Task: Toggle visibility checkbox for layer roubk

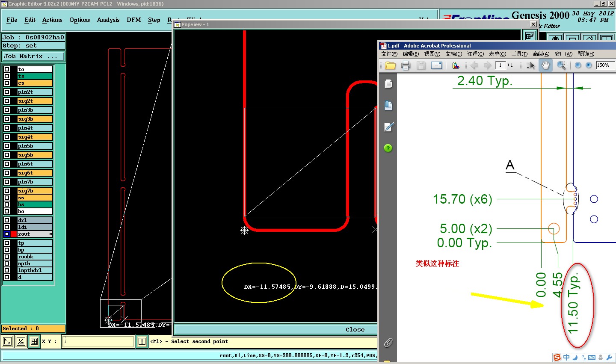Action: tap(7, 257)
